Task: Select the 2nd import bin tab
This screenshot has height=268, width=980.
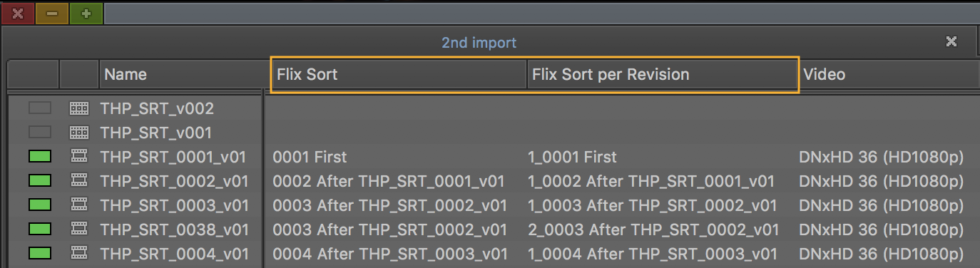Action: click(x=479, y=43)
